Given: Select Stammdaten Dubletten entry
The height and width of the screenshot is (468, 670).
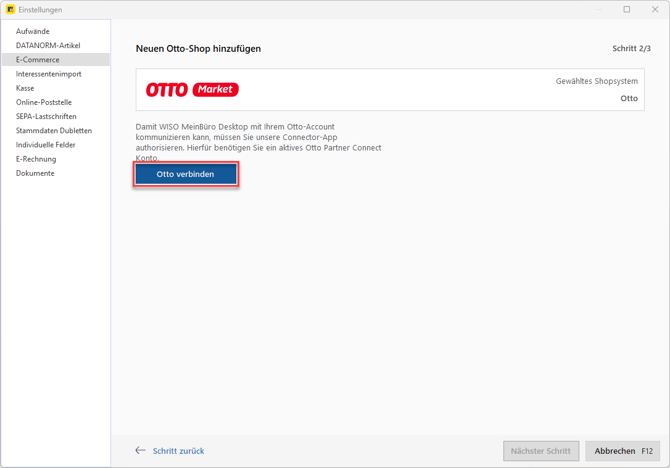Looking at the screenshot, I should click(53, 131).
